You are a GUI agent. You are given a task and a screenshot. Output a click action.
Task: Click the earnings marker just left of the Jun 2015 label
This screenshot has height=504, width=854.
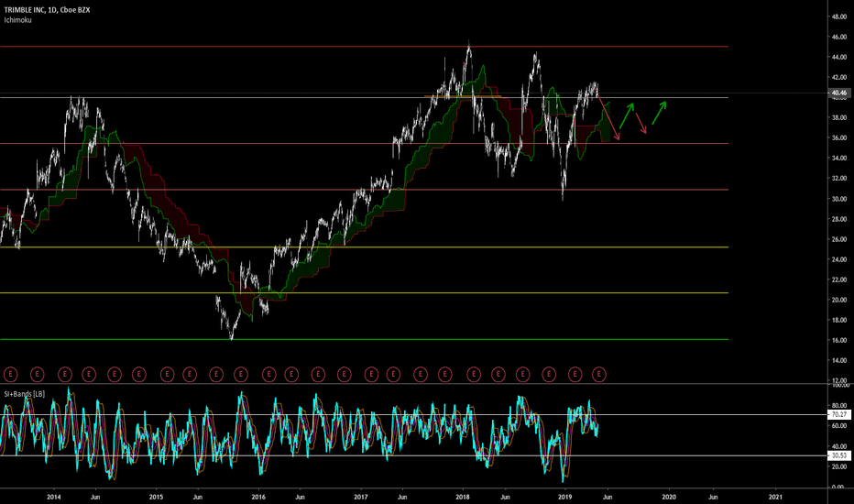pos(190,374)
